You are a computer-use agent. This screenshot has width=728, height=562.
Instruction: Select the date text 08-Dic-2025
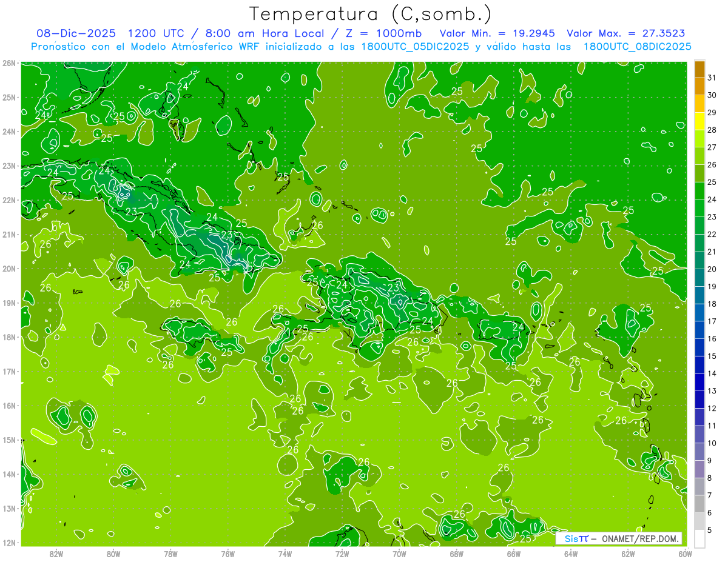[76, 33]
